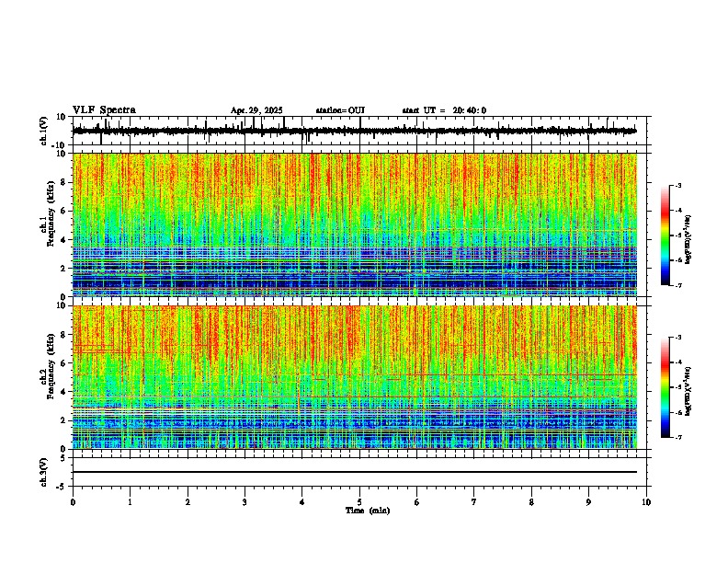Click the "5" tick on ch.3(V) axis
Image resolution: width=728 pixels, height=563 pixels.
click(x=63, y=458)
